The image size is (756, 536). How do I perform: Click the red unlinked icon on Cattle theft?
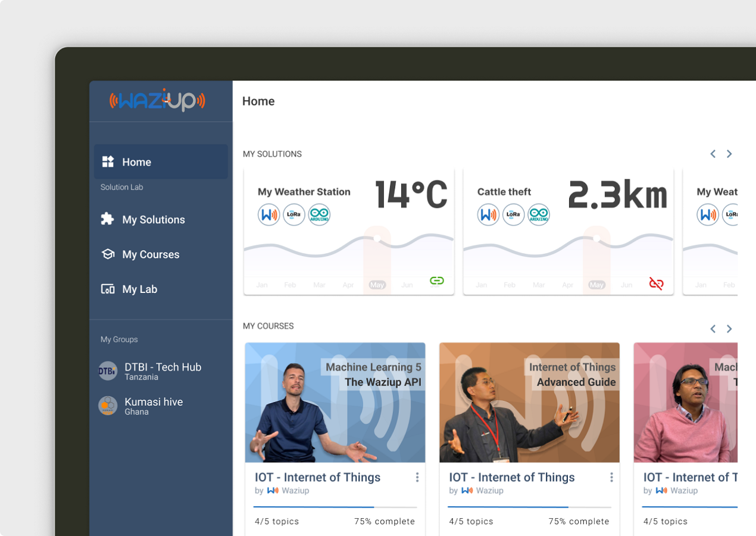point(656,283)
